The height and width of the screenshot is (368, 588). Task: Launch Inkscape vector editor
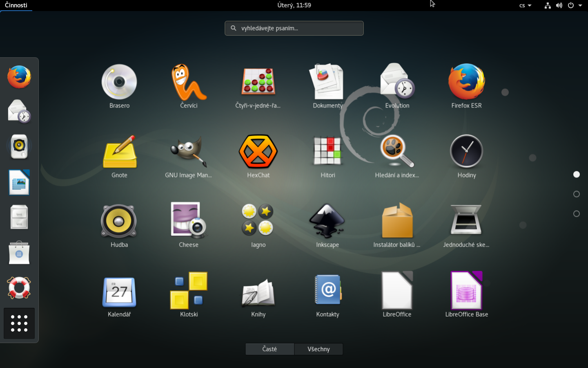(x=327, y=226)
